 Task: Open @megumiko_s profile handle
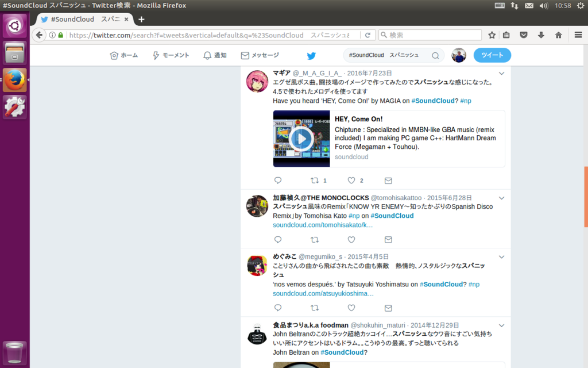coord(320,257)
